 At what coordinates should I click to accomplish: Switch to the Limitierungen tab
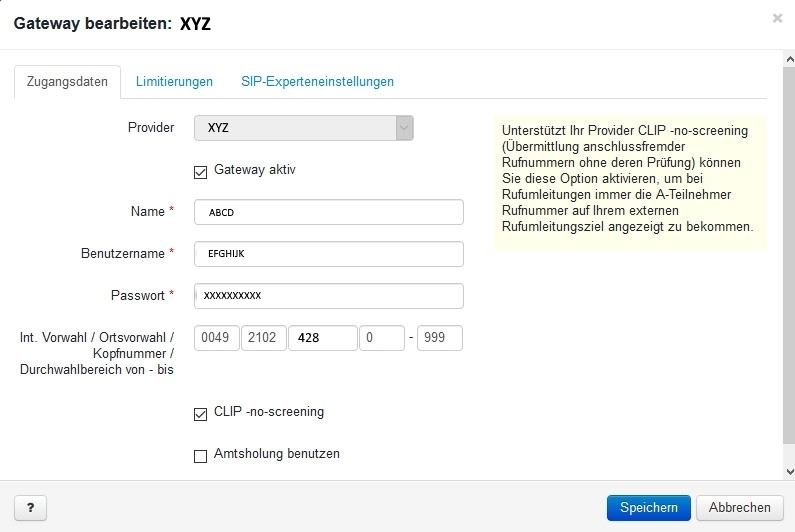174,82
